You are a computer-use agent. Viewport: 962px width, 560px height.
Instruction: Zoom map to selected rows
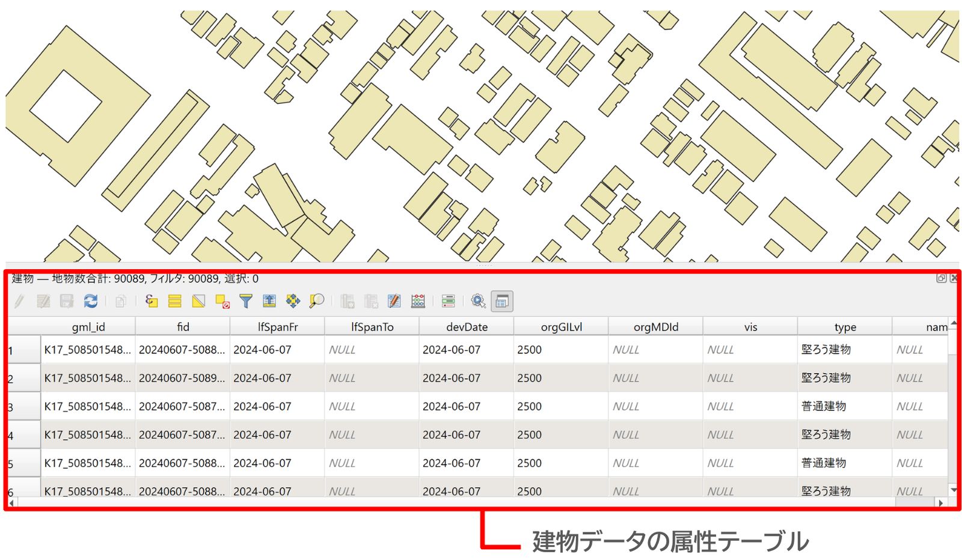point(317,301)
